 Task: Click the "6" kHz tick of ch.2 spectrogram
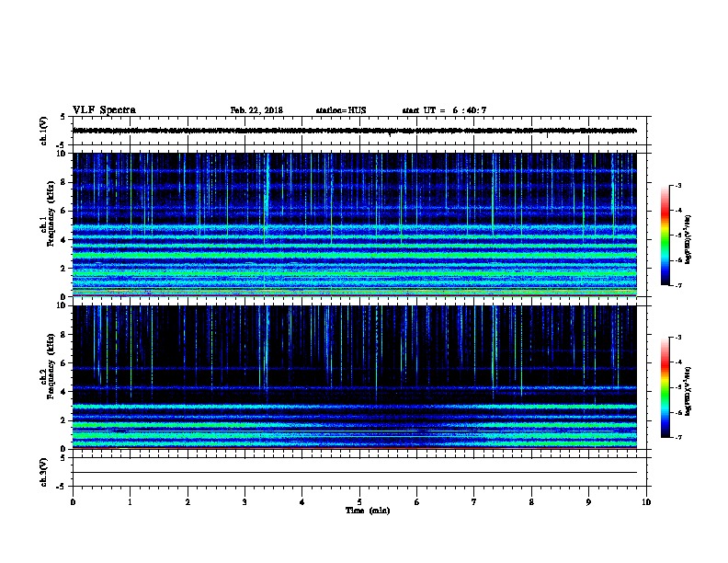click(x=63, y=363)
